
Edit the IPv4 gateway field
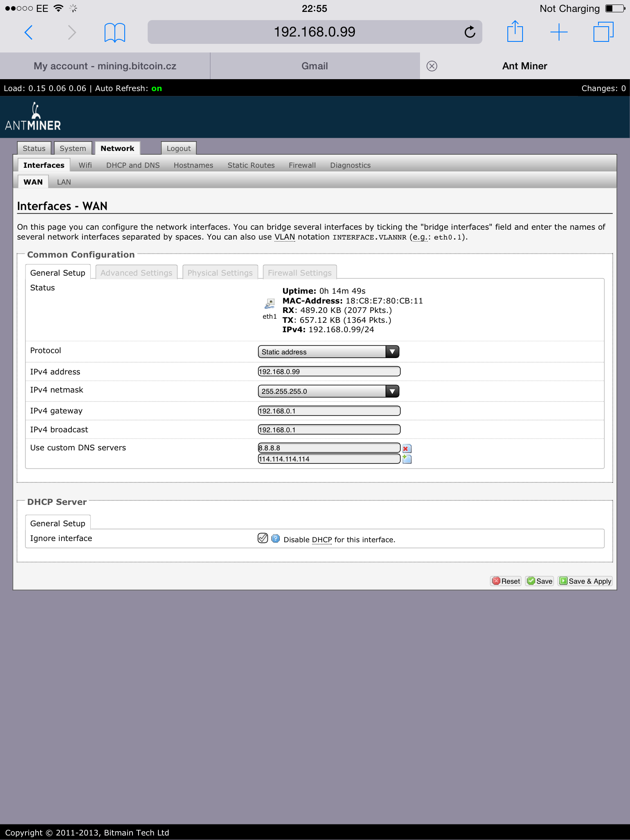329,411
